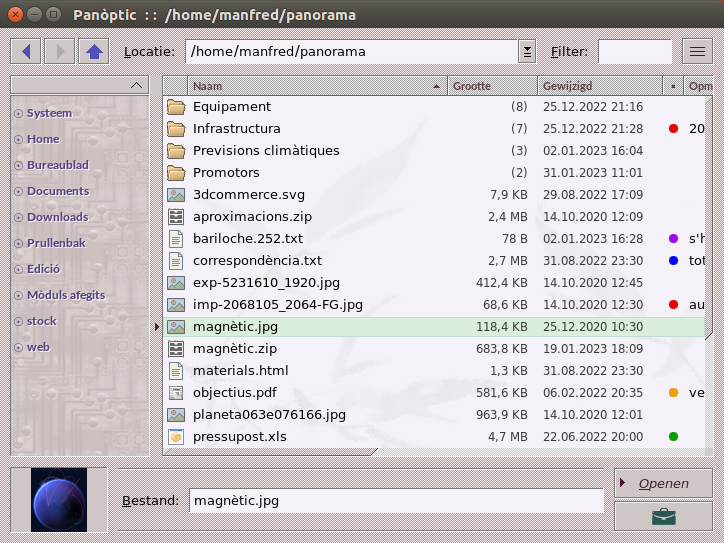Click the aproximacions.zip archive icon
Screen dimensions: 724x543
pyautogui.click(x=176, y=217)
